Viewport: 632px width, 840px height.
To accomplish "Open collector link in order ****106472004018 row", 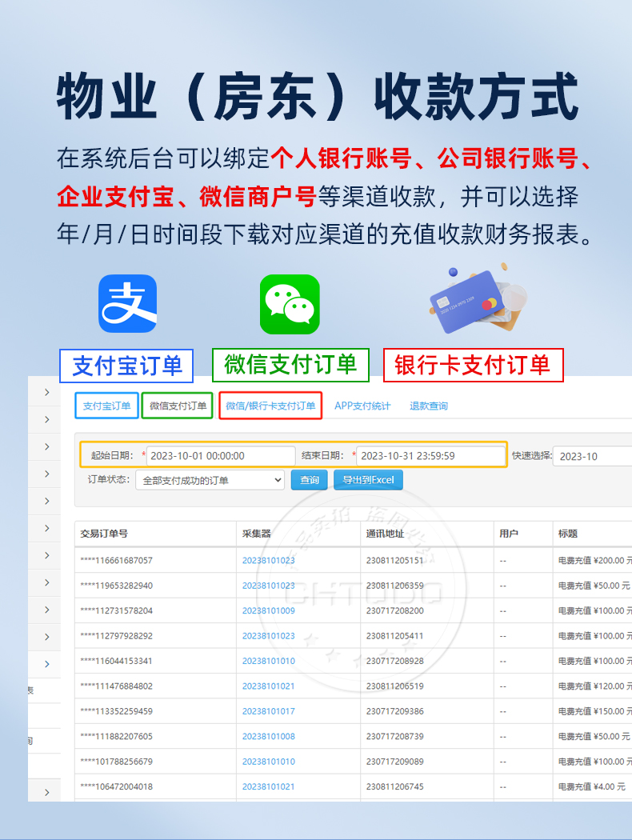I will (x=268, y=787).
